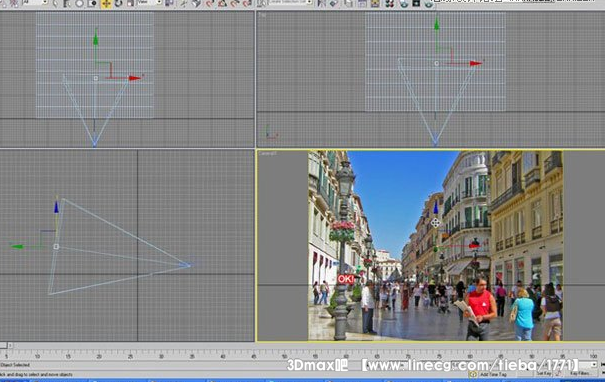Open Edit Named Selection Sets
Viewport: 608px width, 382px height.
coord(262,4)
